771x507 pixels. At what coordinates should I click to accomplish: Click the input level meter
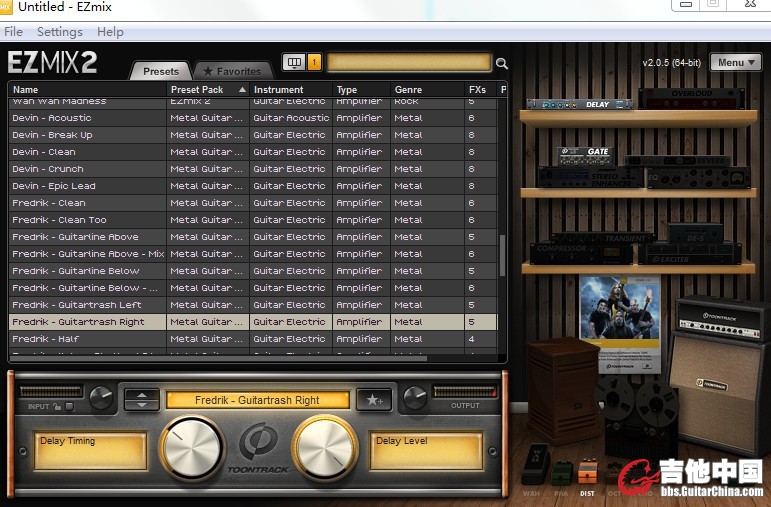click(51, 391)
